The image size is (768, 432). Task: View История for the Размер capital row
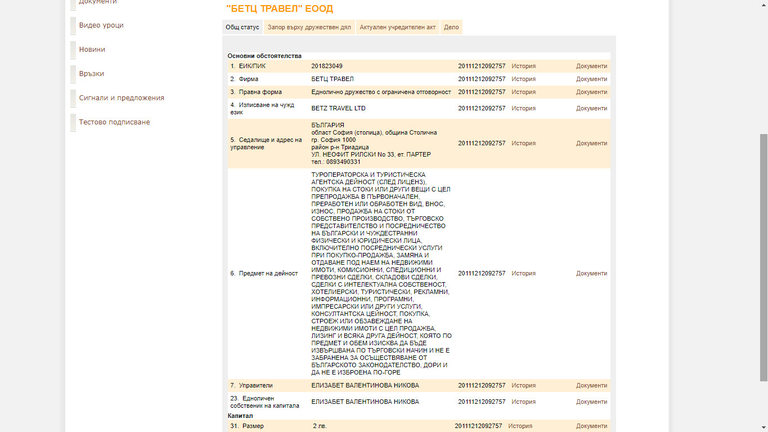click(520, 426)
